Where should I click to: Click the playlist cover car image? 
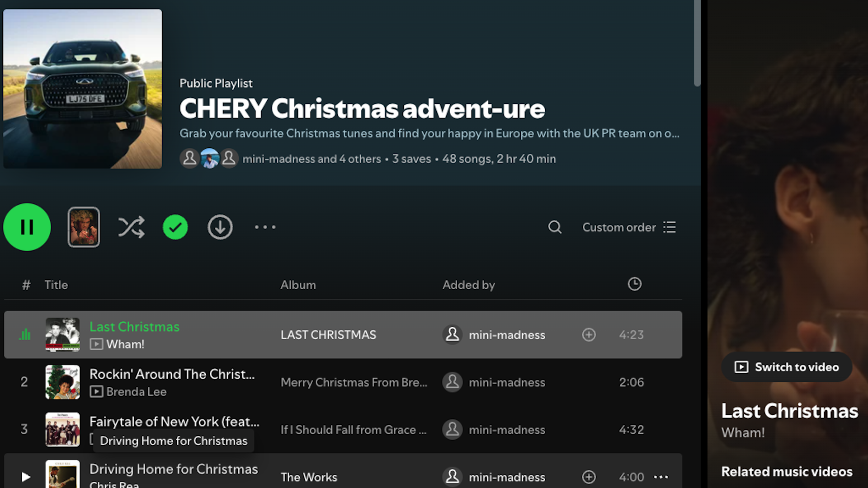click(x=83, y=89)
